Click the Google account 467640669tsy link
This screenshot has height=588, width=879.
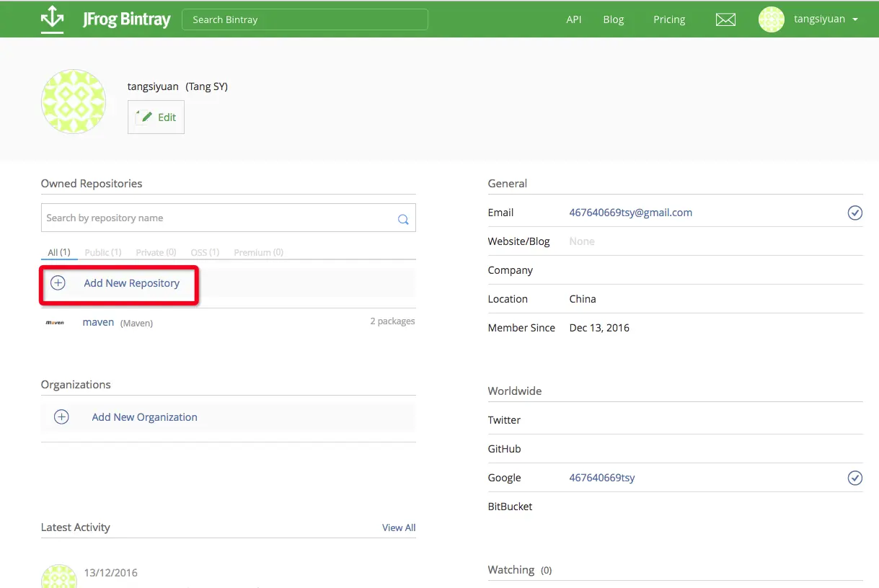click(602, 478)
